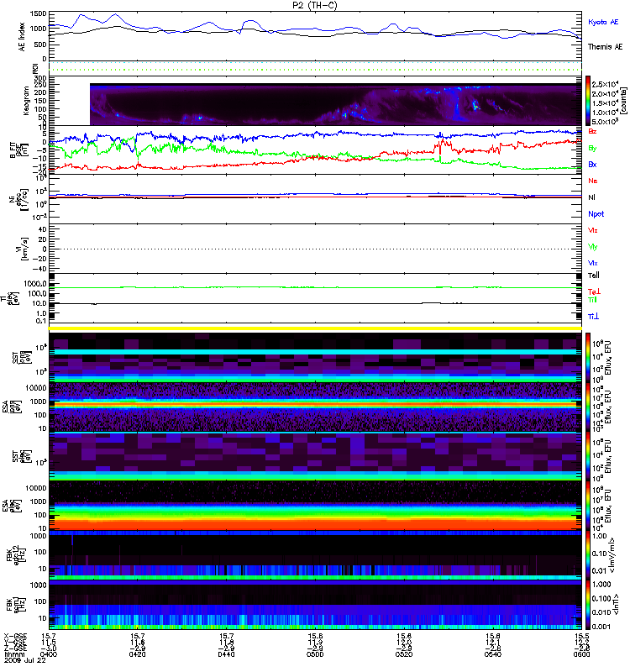The width and height of the screenshot is (630, 672).
Task: Click the Vi velocity plot panel
Action: [x=316, y=249]
